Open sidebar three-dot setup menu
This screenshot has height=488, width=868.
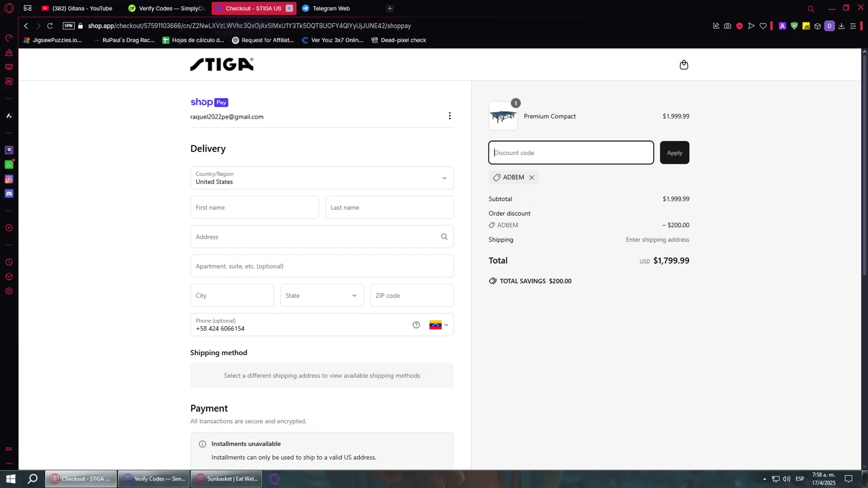pyautogui.click(x=9, y=463)
